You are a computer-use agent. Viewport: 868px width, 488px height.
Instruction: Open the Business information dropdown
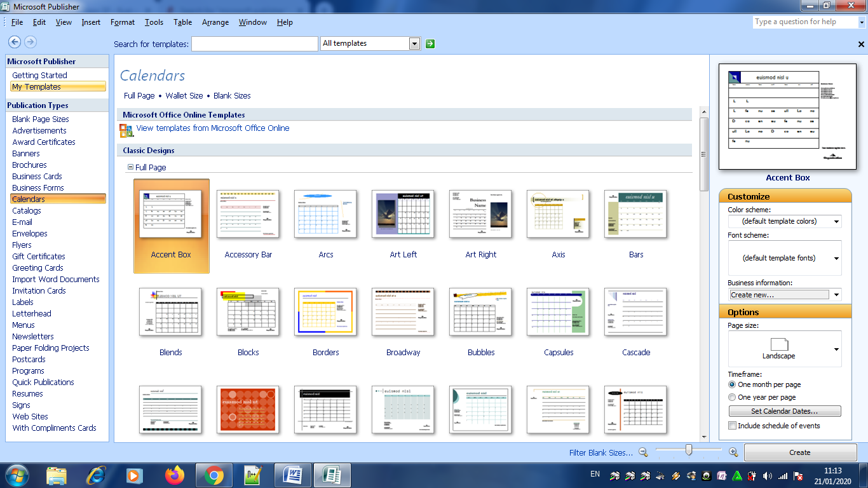836,295
